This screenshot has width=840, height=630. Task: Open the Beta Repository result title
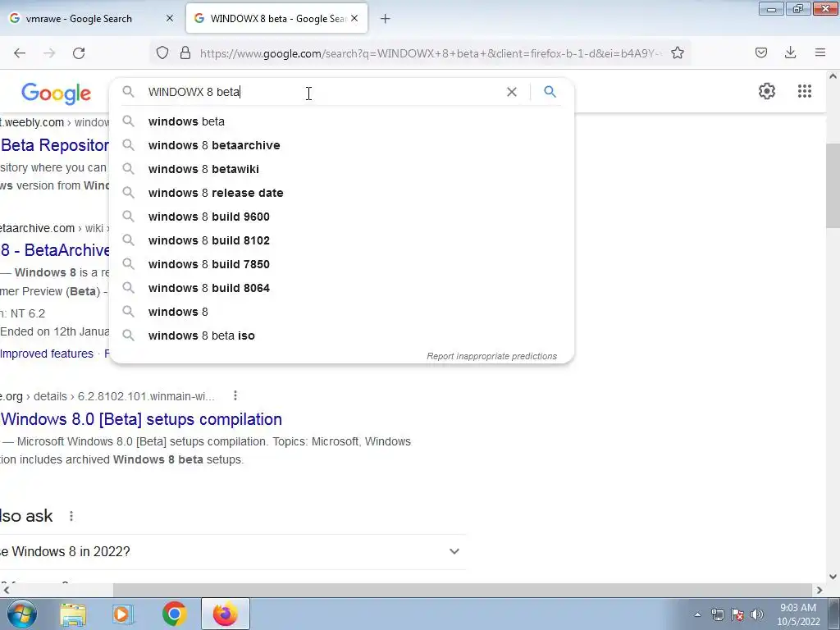[55, 145]
